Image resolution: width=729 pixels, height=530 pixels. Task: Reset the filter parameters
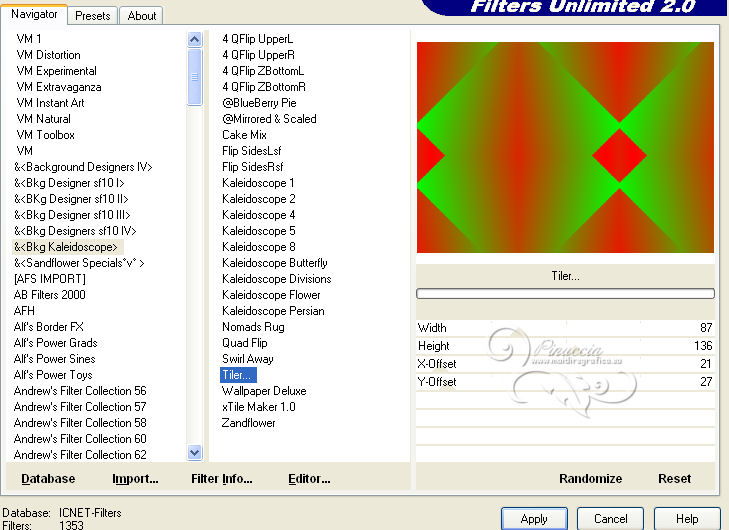pos(675,479)
